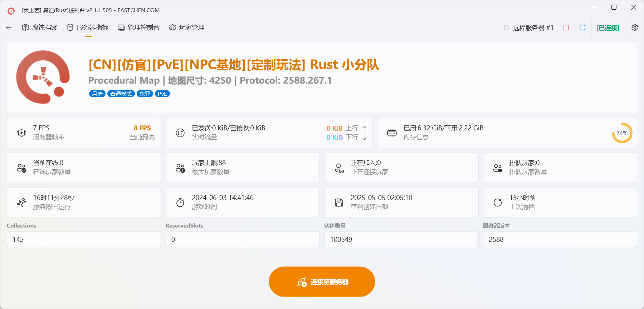The height and width of the screenshot is (309, 644).
Task: Switch to 服务器指标 tab
Action: click(x=88, y=28)
